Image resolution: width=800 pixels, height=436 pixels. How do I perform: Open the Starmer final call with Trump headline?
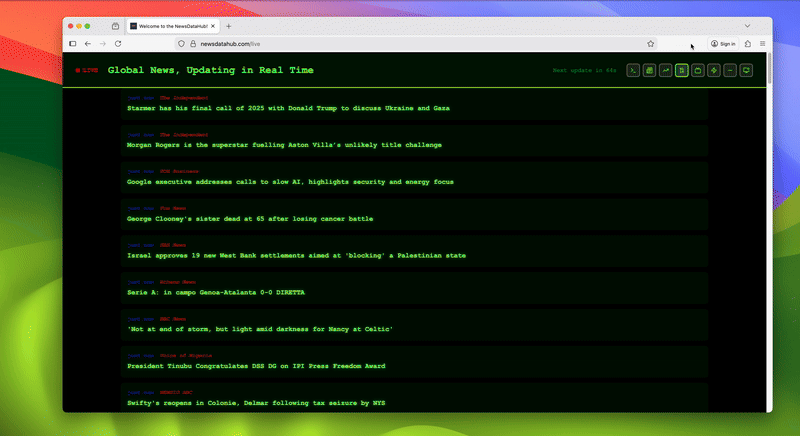[288, 108]
